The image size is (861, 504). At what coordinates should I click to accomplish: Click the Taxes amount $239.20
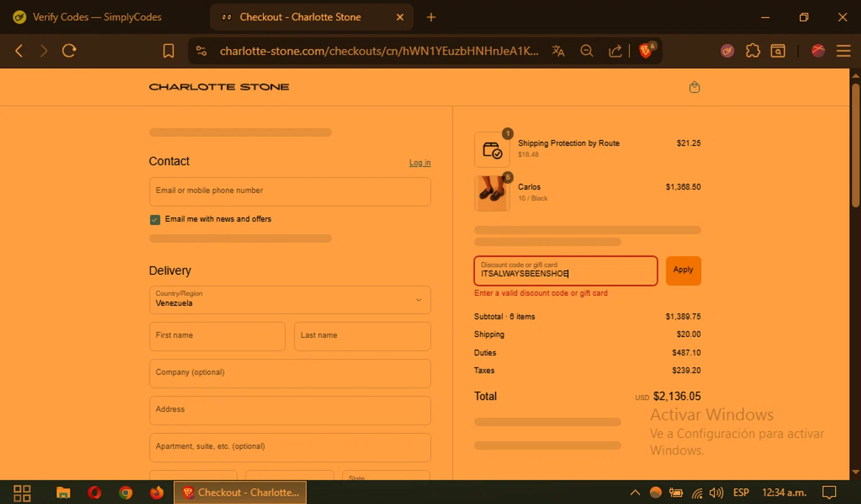(x=687, y=371)
